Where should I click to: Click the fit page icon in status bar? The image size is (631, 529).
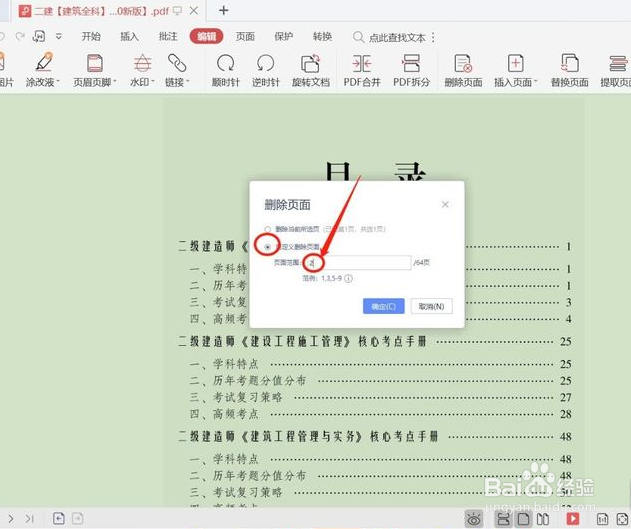coord(622,519)
